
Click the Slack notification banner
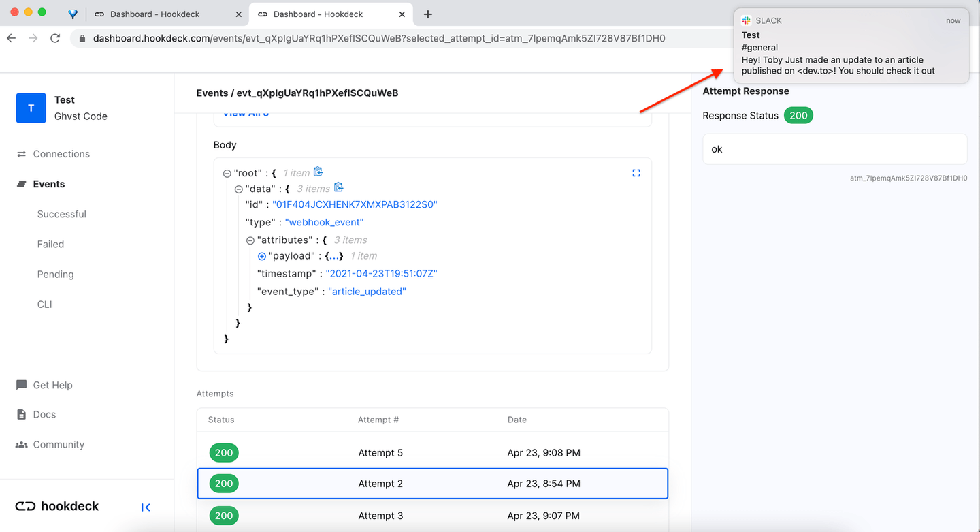[x=851, y=45]
